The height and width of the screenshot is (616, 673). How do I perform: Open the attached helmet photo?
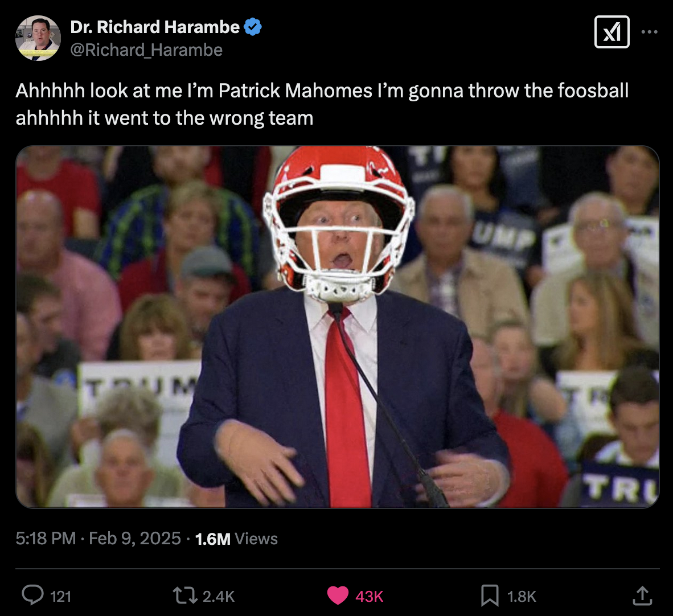click(338, 327)
